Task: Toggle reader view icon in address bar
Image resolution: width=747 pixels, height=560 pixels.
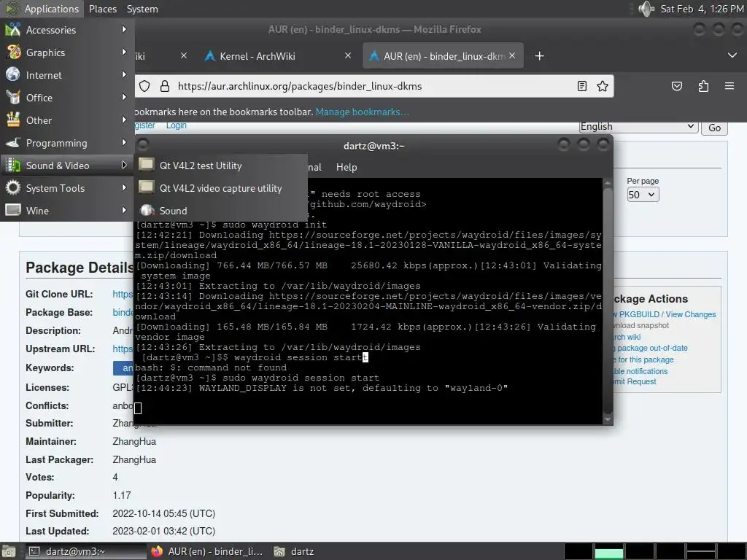Action: point(581,86)
